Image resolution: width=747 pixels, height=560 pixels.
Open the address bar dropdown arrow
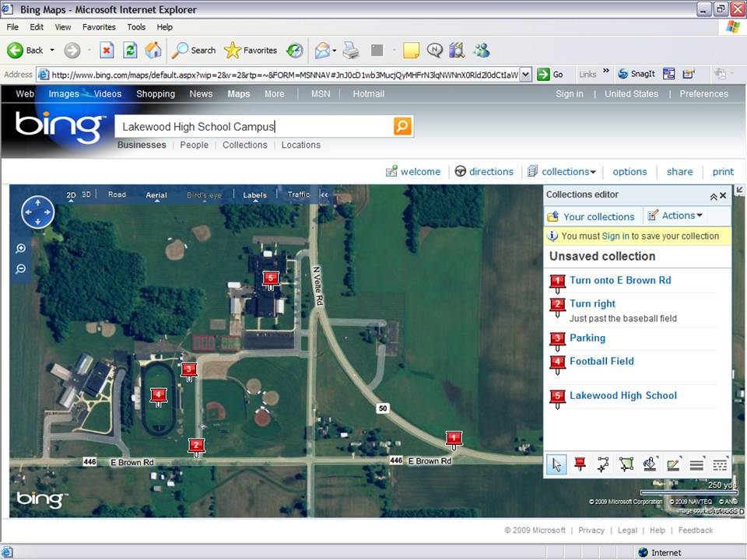tap(525, 75)
